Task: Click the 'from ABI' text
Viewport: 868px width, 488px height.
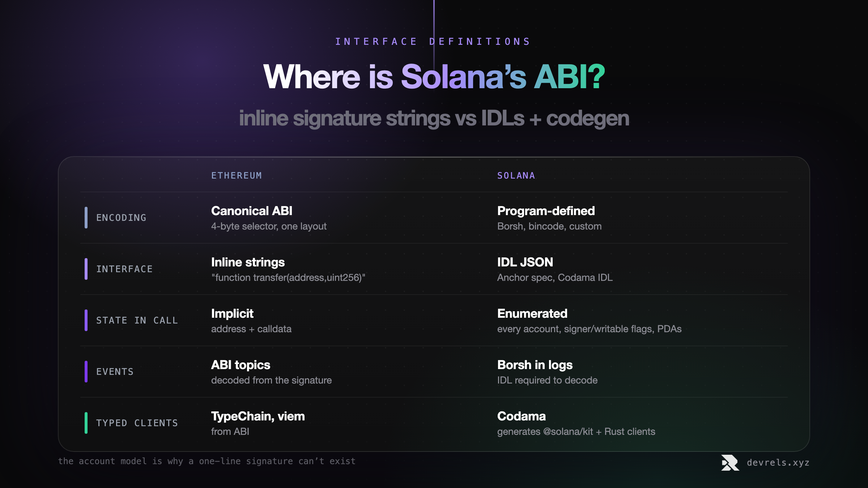Action: click(230, 432)
